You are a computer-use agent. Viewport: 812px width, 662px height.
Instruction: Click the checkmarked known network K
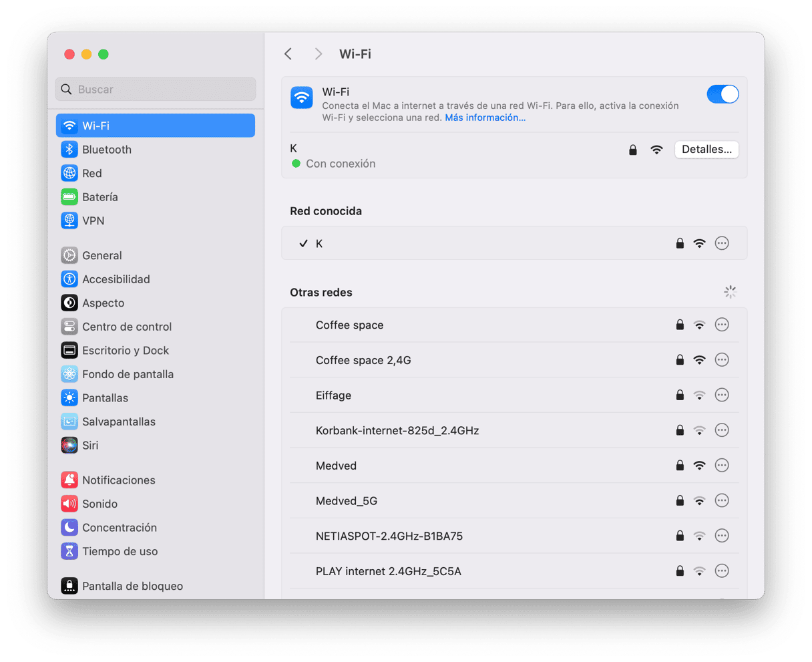514,243
